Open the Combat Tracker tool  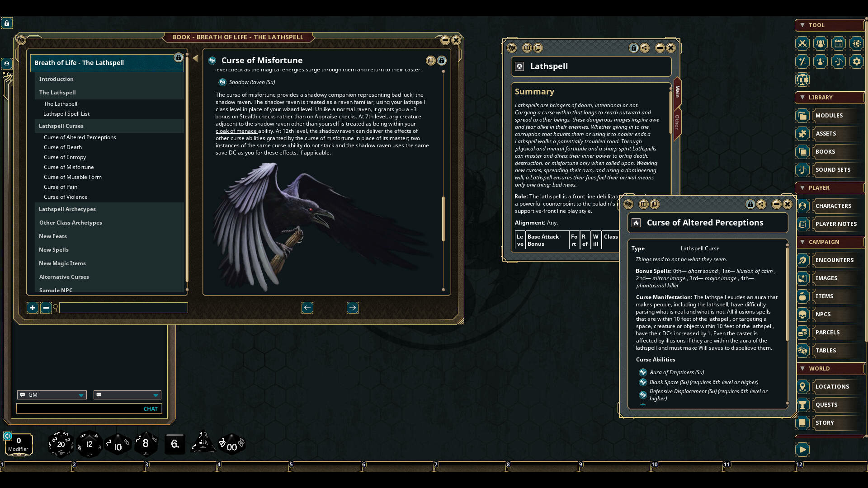click(802, 43)
